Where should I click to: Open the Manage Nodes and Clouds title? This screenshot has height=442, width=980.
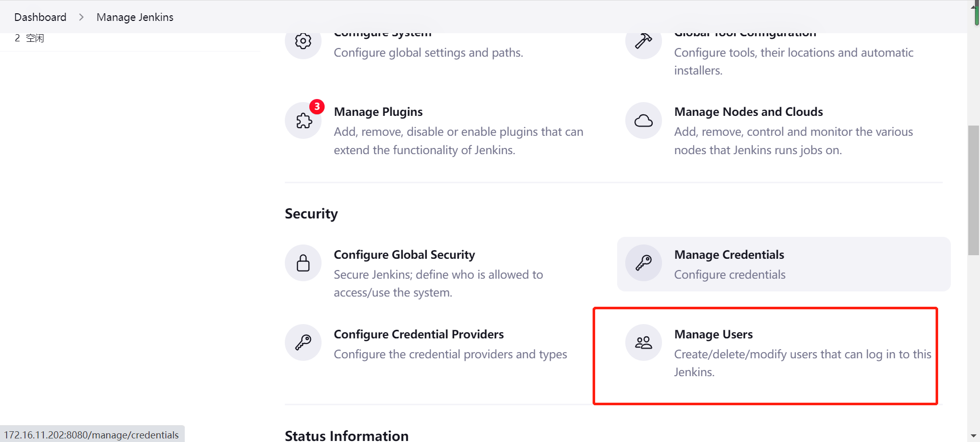pos(748,112)
